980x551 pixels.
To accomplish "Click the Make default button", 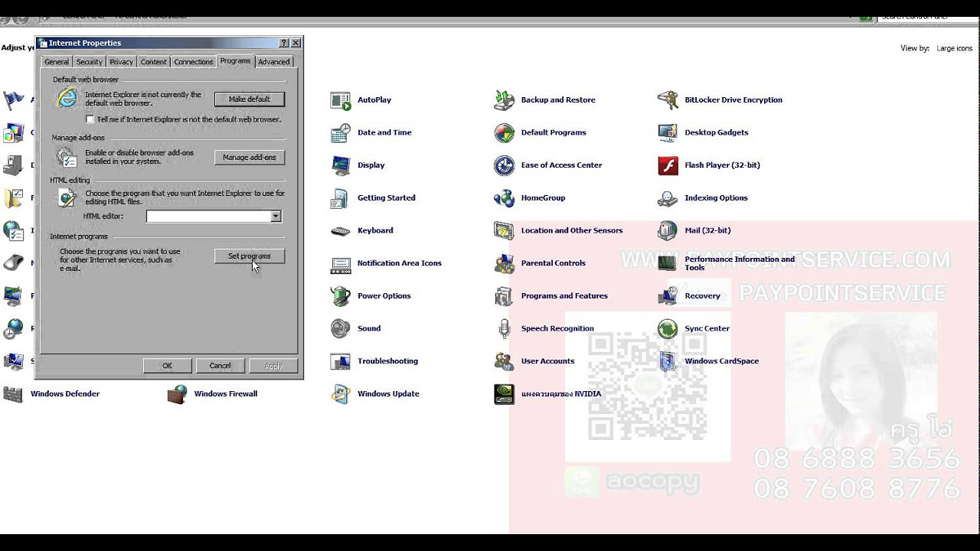I will [250, 99].
